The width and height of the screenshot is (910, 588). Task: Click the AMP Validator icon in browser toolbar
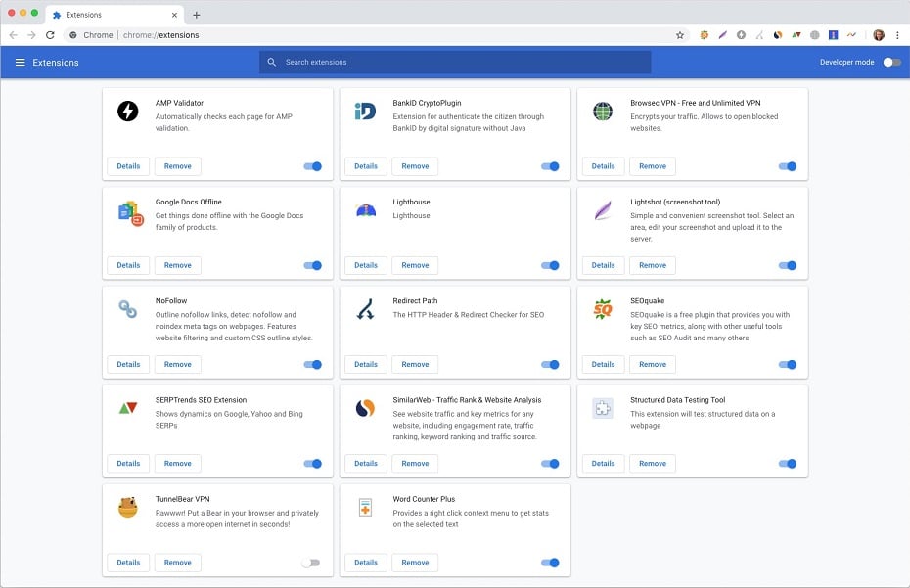(x=741, y=35)
